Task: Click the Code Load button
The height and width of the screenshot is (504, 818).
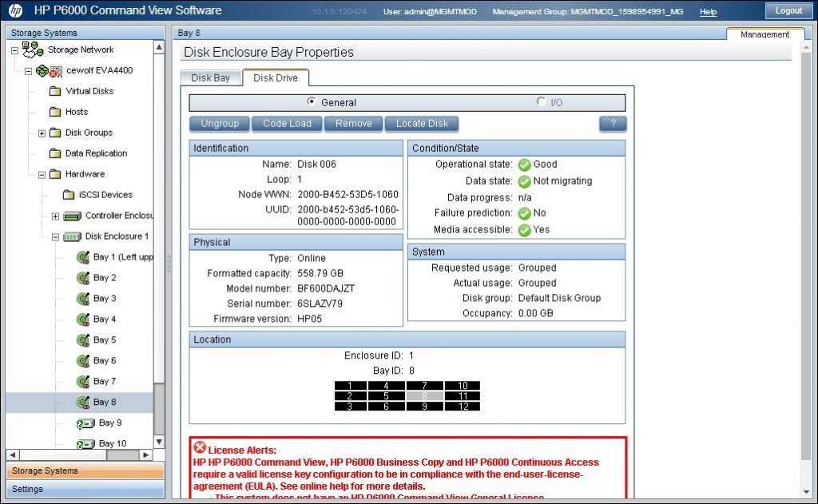Action: (x=287, y=124)
